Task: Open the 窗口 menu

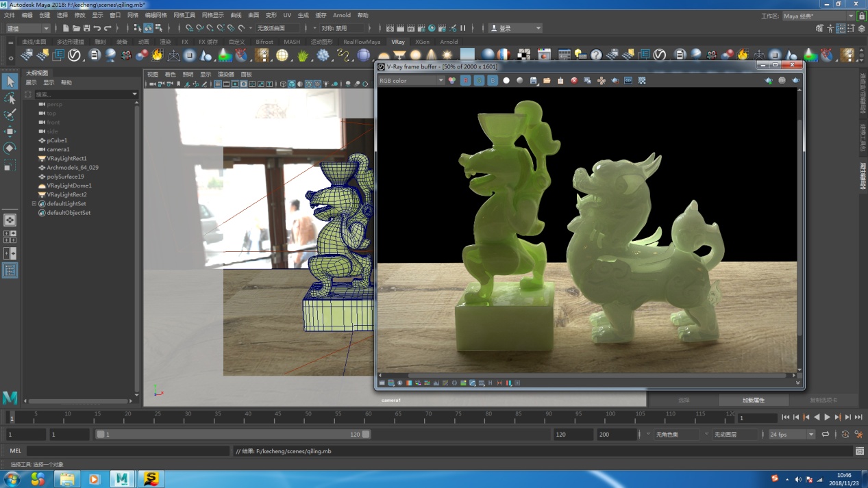Action: [115, 15]
